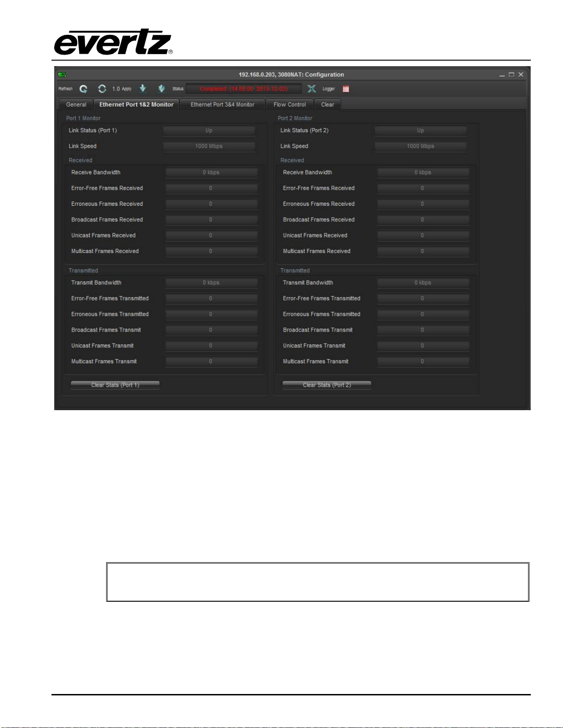Viewport: 563px width, 728px height.
Task: Click the green device icon in title bar
Action: coord(62,74)
